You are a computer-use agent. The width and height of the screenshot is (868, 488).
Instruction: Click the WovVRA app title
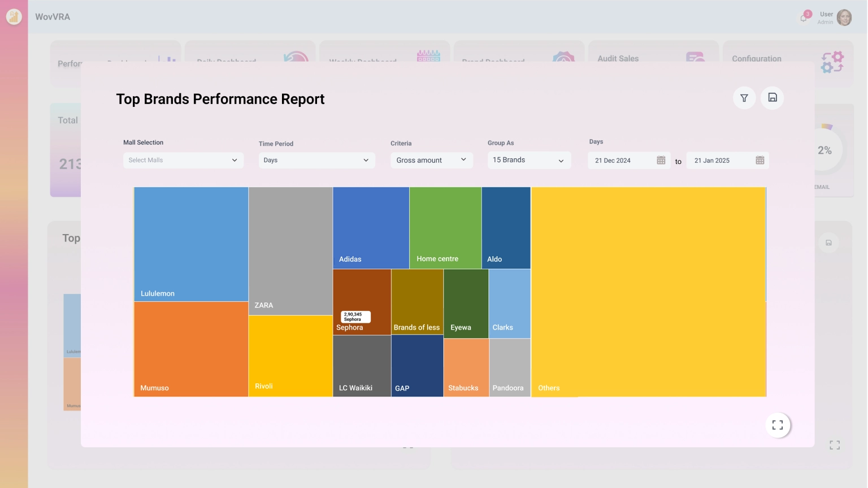53,17
